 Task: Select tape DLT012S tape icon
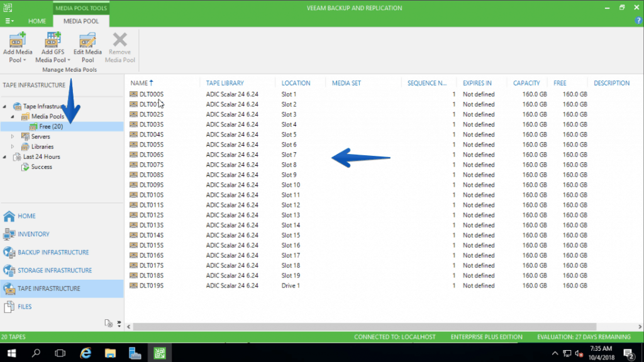coord(133,215)
